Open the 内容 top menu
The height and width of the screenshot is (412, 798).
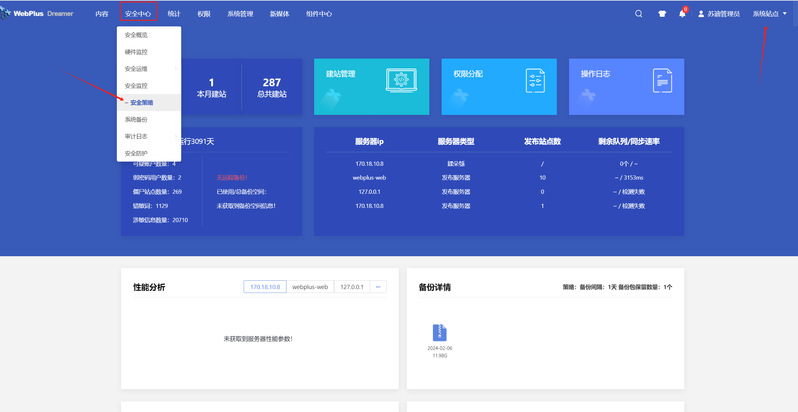(x=102, y=14)
